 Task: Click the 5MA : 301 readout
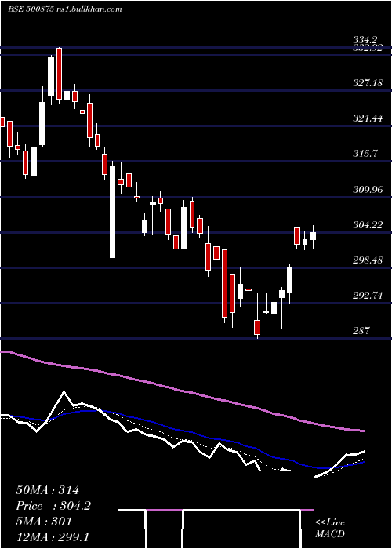point(44,522)
